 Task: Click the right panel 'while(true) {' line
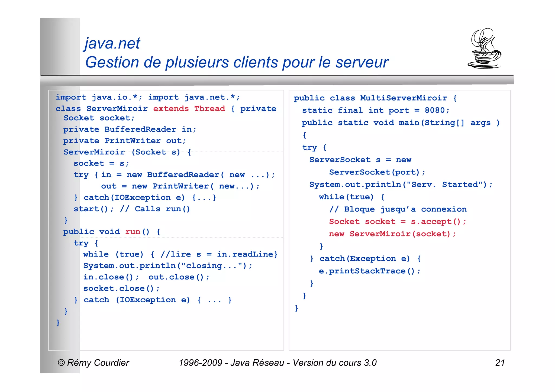(351, 197)
